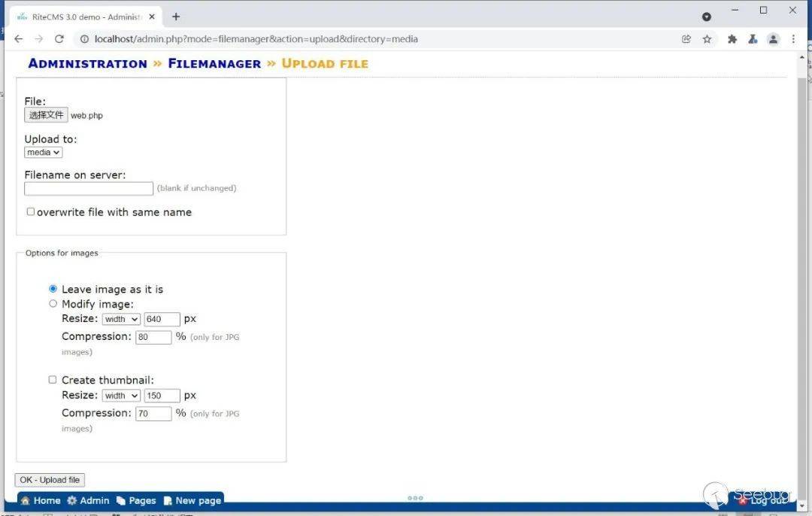Click the browser forward arrow
This screenshot has width=812, height=516.
point(39,39)
